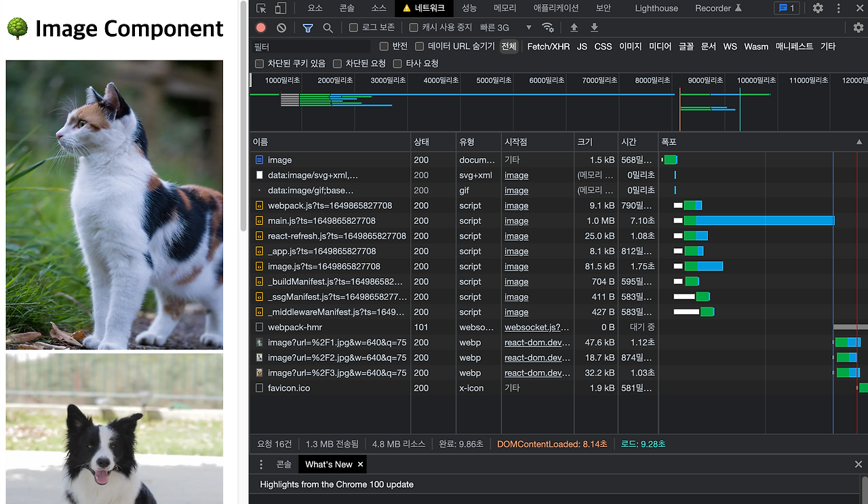Filter requests by JS type
The width and height of the screenshot is (868, 504).
tap(582, 47)
